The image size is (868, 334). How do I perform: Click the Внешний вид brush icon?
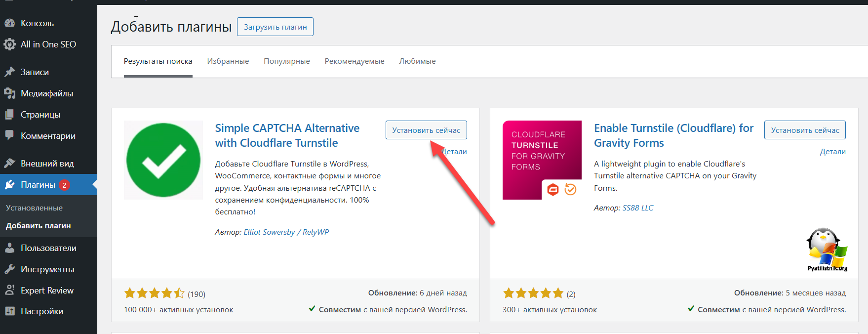tap(9, 163)
